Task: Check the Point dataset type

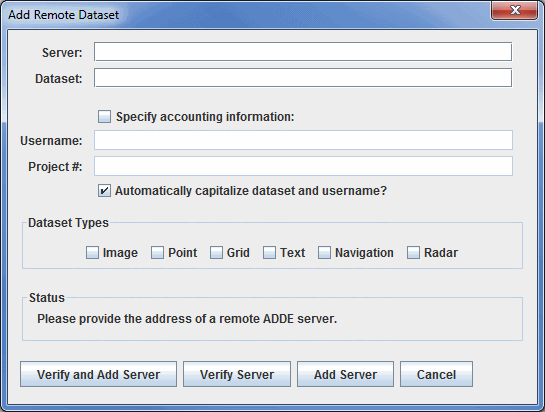Action: click(x=157, y=253)
